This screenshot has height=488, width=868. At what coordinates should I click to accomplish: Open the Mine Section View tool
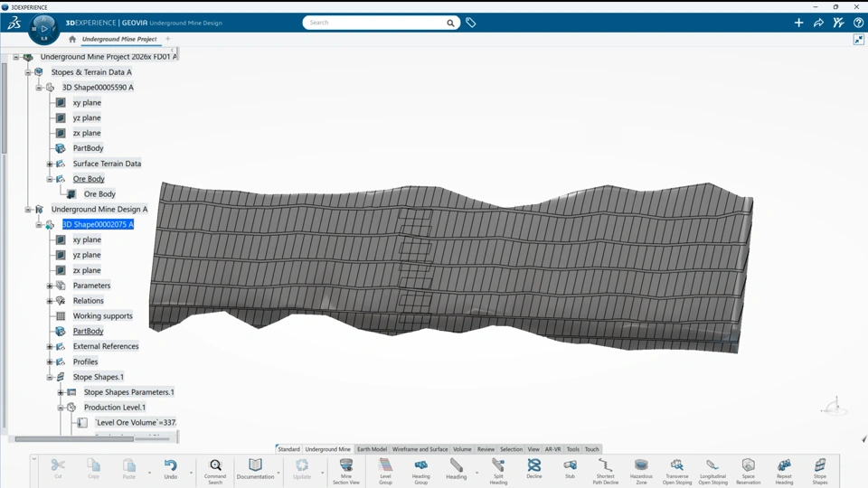tap(346, 472)
